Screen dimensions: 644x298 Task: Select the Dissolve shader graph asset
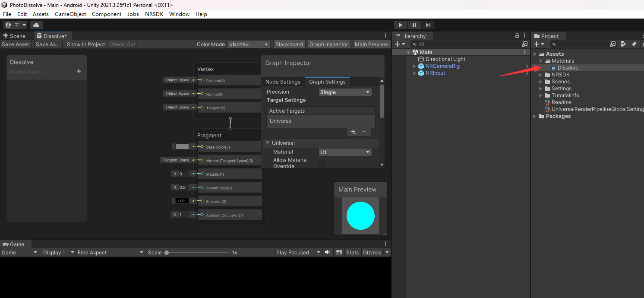click(x=567, y=68)
